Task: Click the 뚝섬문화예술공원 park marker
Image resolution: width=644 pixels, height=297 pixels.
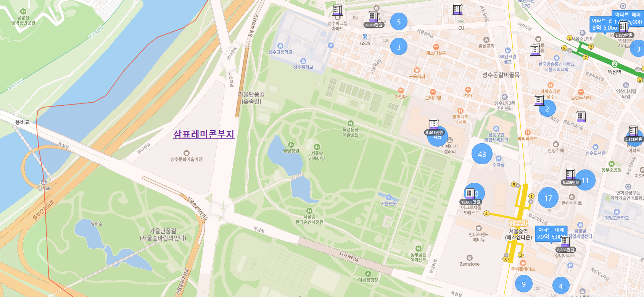Action: pos(350,123)
